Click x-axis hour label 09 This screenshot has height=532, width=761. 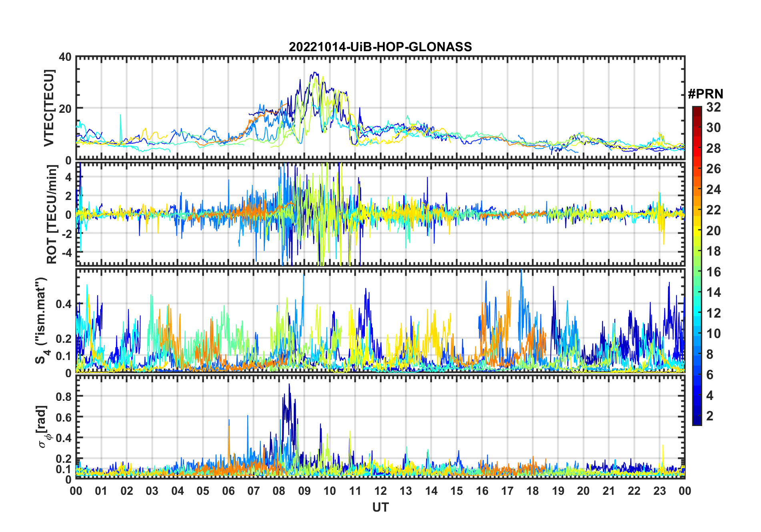click(304, 491)
